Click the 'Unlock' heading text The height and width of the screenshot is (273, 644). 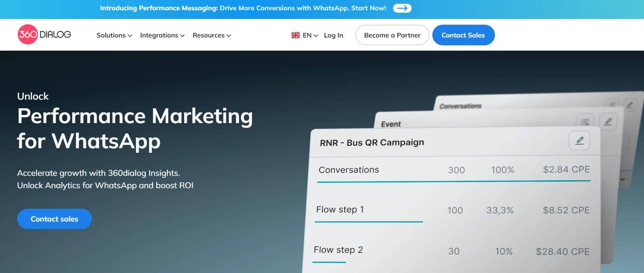[x=33, y=96]
